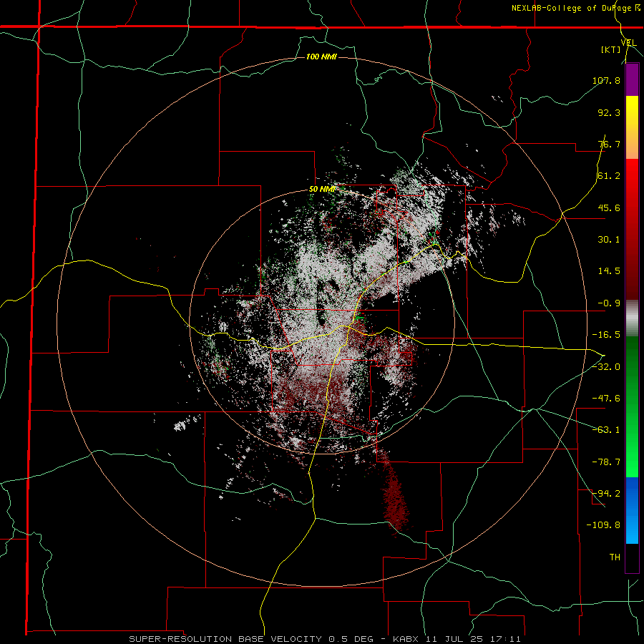644x644 pixels.
Task: Click the gray near-zero segment of color bar
Action: click(x=632, y=318)
